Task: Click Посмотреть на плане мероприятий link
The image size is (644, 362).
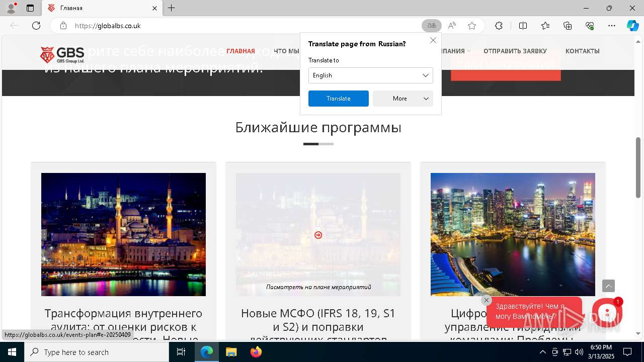Action: pos(318,287)
